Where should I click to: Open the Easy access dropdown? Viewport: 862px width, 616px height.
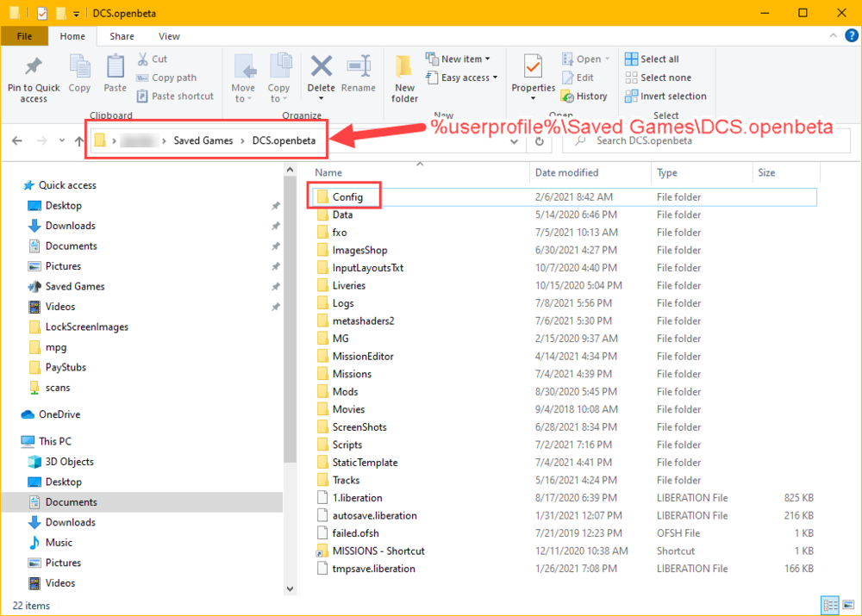click(x=462, y=78)
